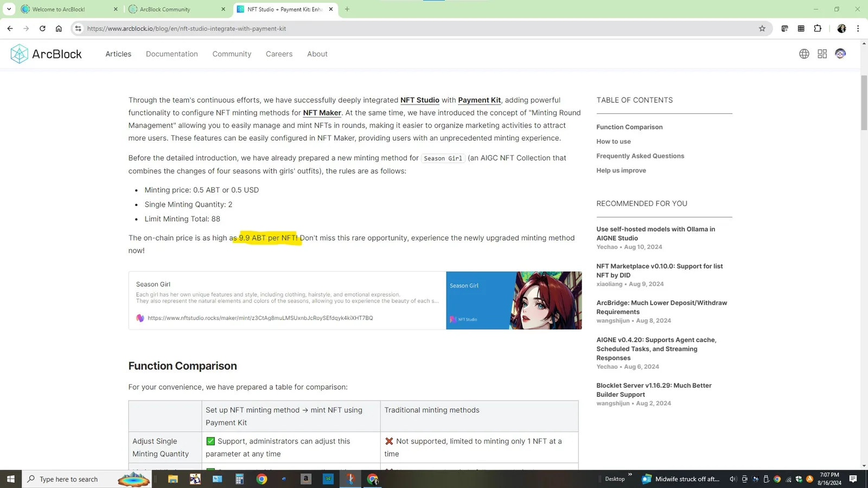Go to the browser home page
Image resolution: width=868 pixels, height=488 pixels.
click(59, 29)
